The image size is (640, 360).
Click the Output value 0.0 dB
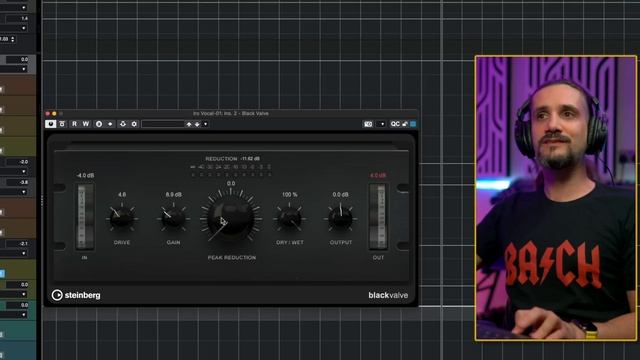(340, 195)
